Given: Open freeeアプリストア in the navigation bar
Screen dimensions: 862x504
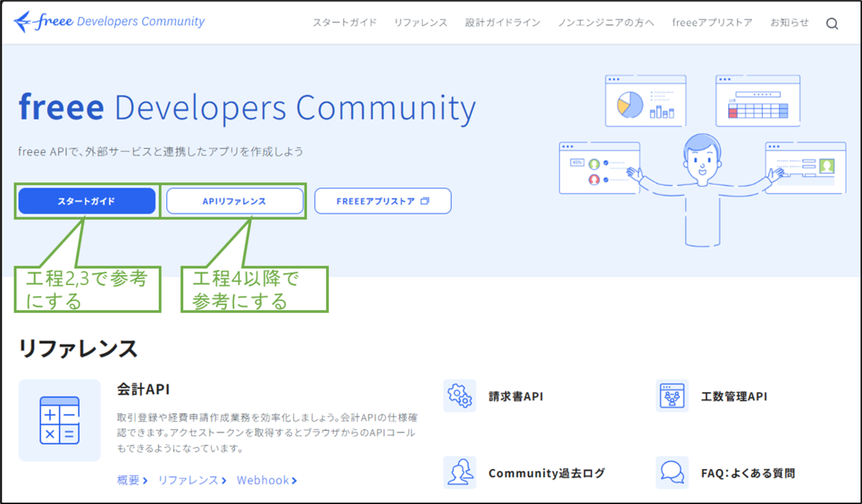Looking at the screenshot, I should tap(713, 23).
